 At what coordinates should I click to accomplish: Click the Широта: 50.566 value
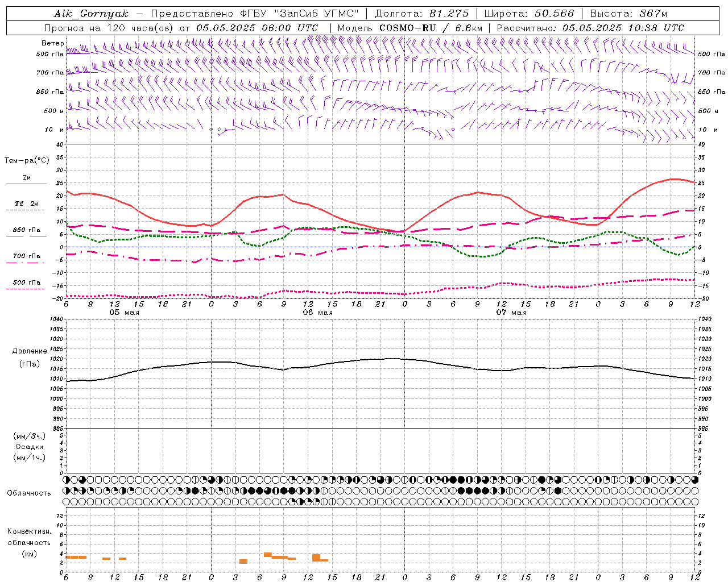[530, 14]
